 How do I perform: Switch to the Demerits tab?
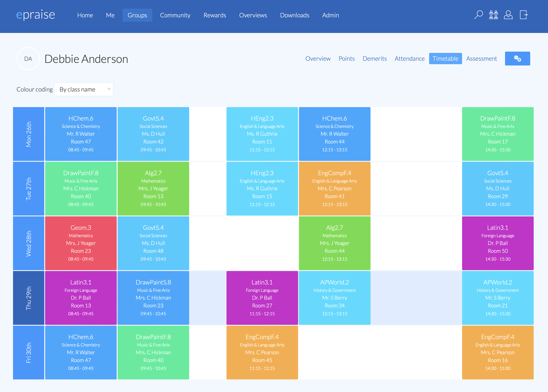tap(375, 59)
